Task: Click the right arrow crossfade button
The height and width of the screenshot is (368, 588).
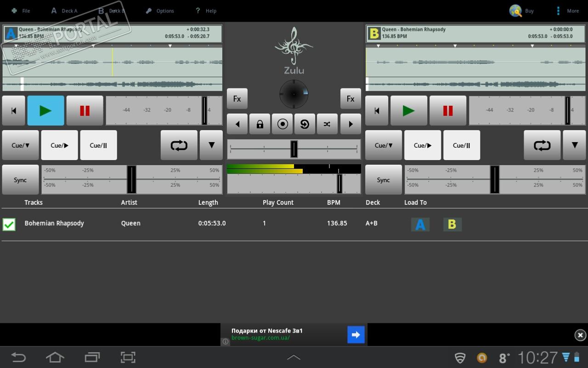Action: [x=351, y=124]
